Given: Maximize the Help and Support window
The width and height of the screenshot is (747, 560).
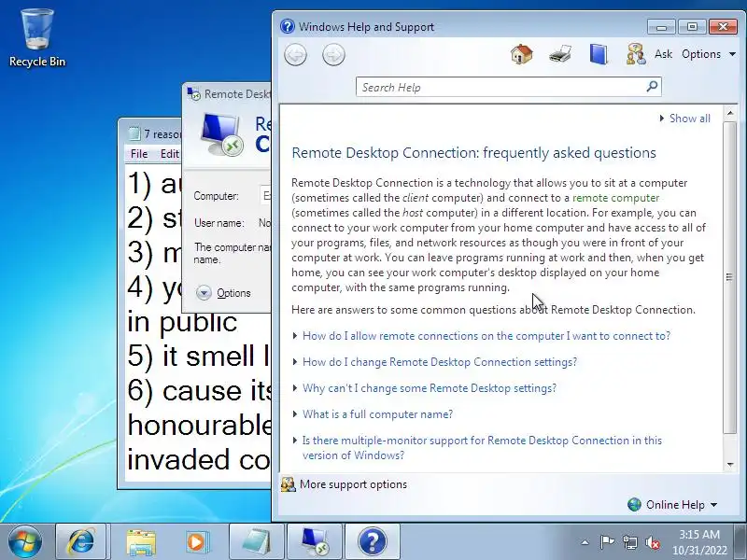Looking at the screenshot, I should click(692, 26).
